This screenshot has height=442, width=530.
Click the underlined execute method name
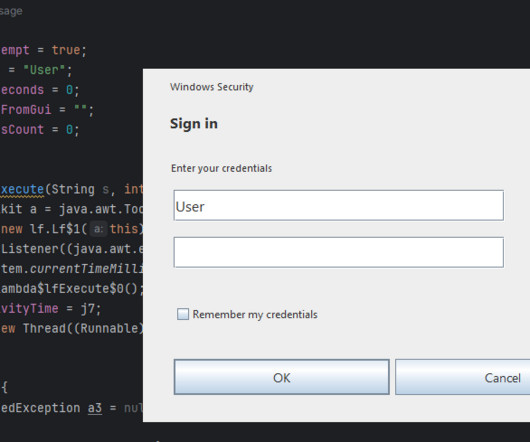tap(22, 189)
